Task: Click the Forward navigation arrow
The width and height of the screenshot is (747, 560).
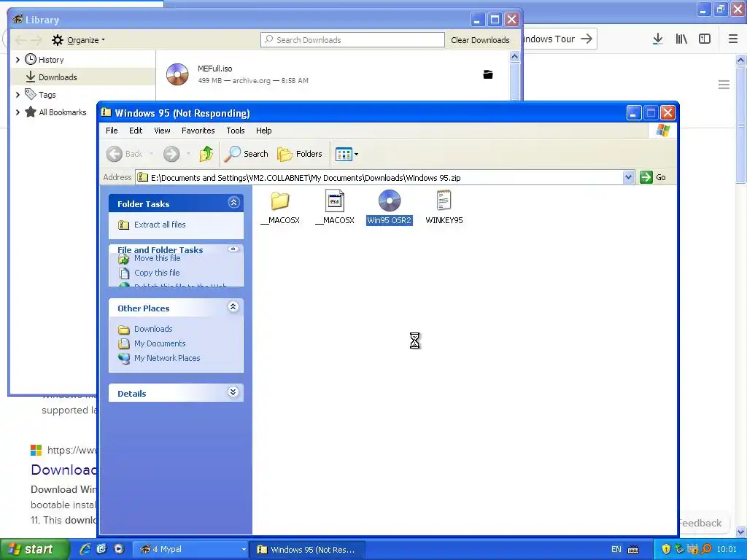Action: point(171,154)
